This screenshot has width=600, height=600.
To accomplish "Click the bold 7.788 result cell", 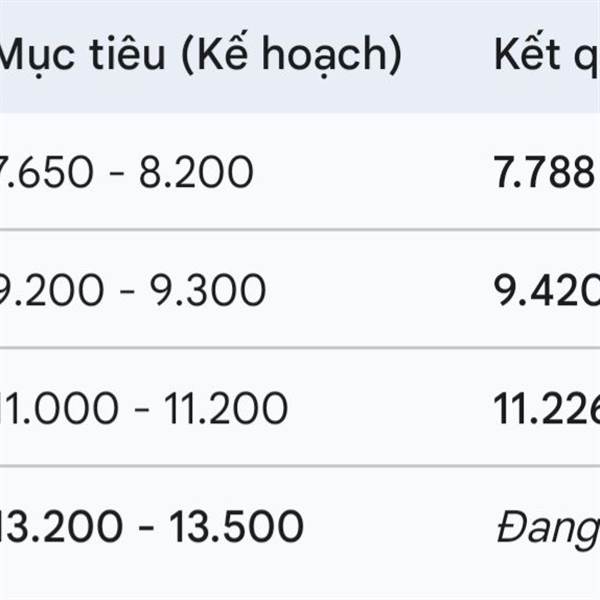I will tap(546, 173).
